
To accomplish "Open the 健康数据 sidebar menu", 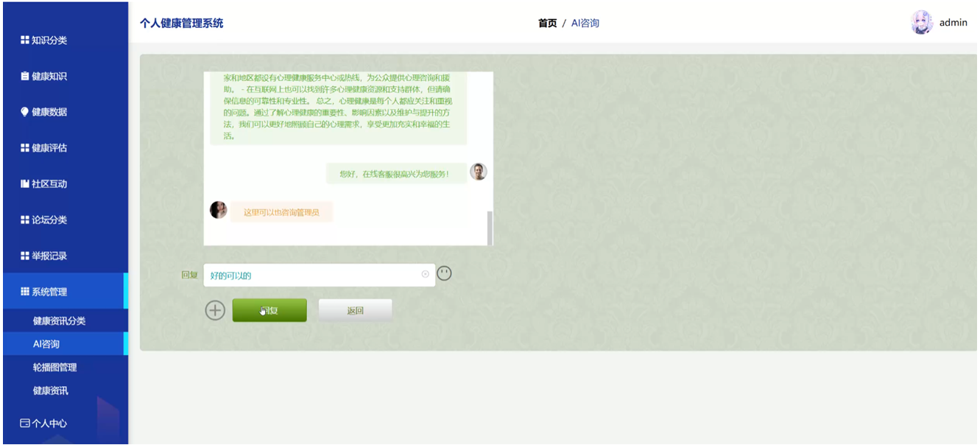I will point(65,112).
